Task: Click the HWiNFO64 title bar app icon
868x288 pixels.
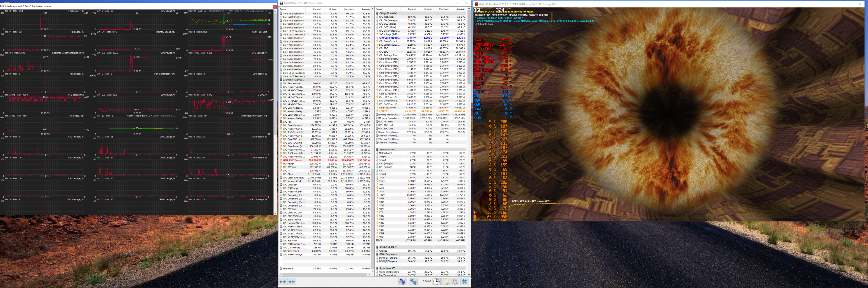Action: (281, 3)
